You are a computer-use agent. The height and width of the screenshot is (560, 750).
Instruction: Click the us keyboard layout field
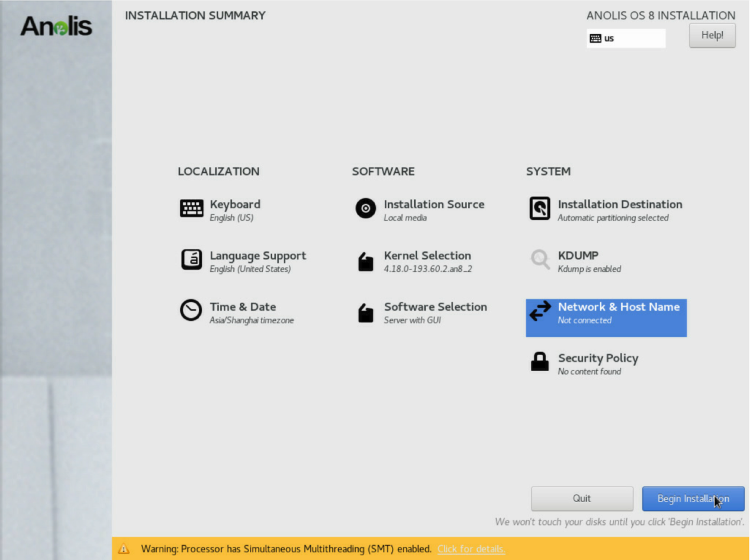[x=626, y=38]
